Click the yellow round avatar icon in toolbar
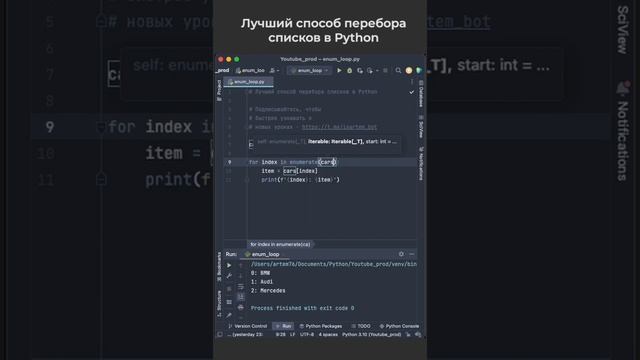640x360 pixels. point(409,71)
